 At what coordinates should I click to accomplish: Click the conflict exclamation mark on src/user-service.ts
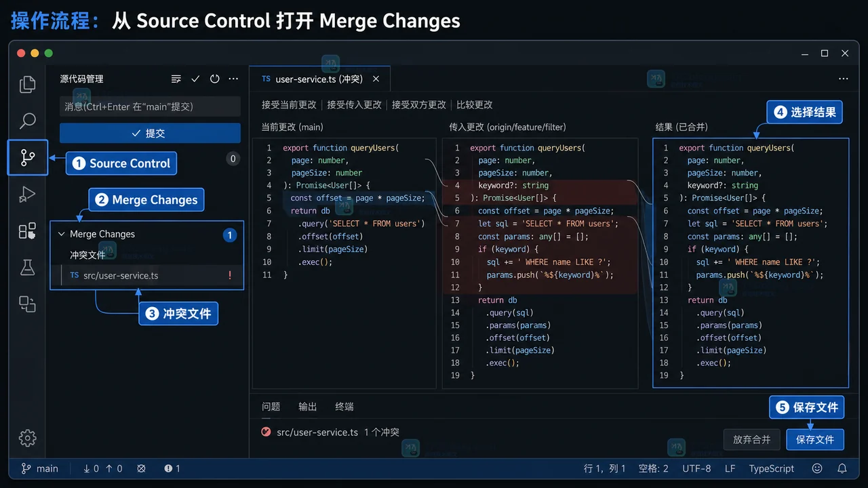(230, 275)
